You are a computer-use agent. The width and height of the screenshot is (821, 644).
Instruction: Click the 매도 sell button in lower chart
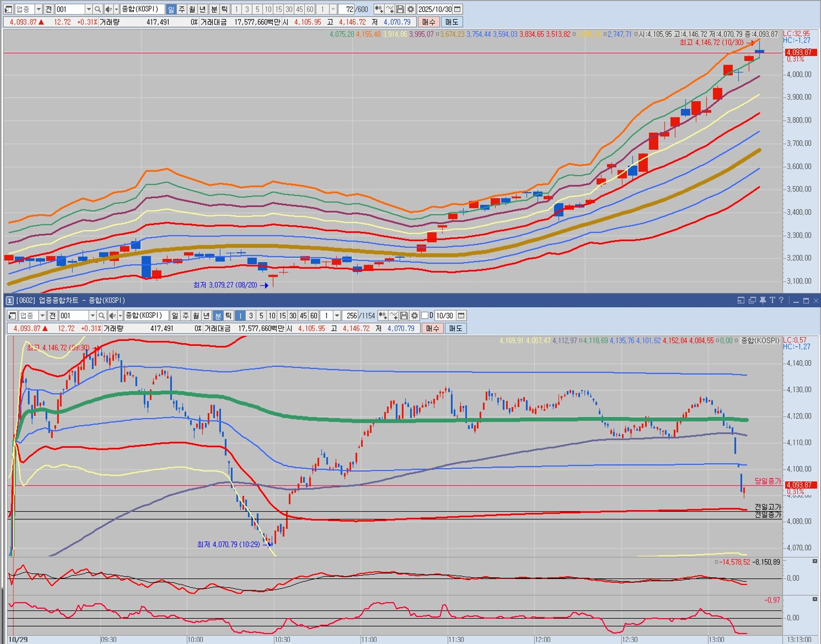coord(455,328)
